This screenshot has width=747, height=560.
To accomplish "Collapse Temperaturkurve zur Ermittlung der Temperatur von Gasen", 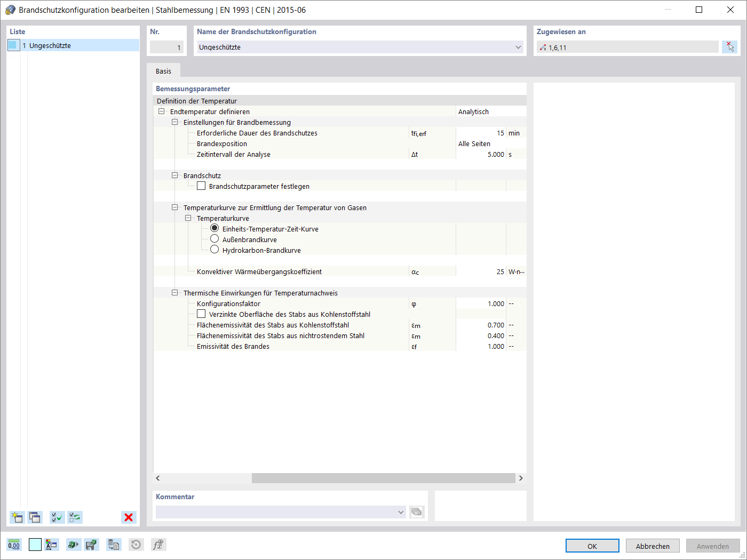I will tap(174, 207).
